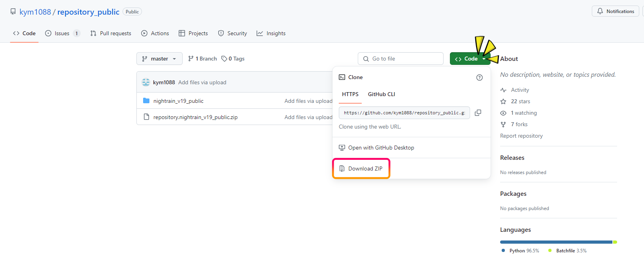This screenshot has height=267, width=644.
Task: Click the green Code dropdown button
Action: click(470, 59)
